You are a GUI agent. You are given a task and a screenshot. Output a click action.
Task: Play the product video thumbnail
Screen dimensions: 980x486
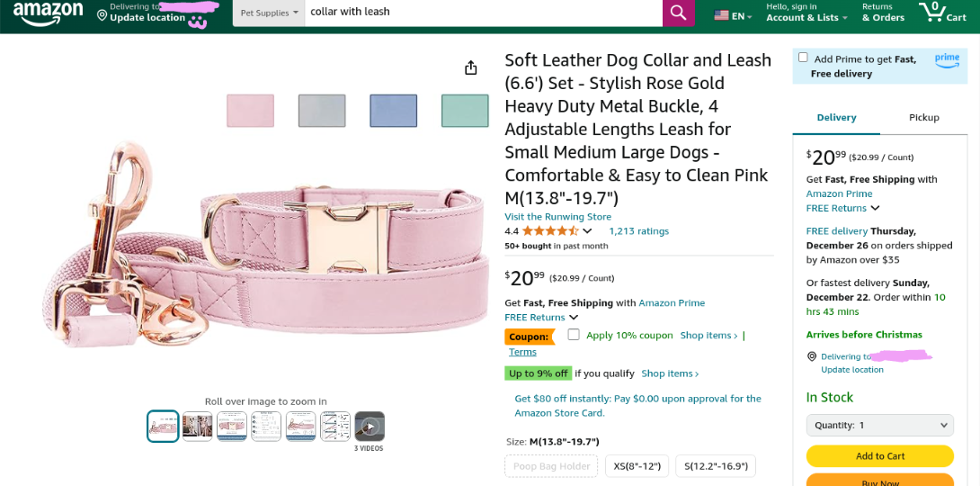370,426
